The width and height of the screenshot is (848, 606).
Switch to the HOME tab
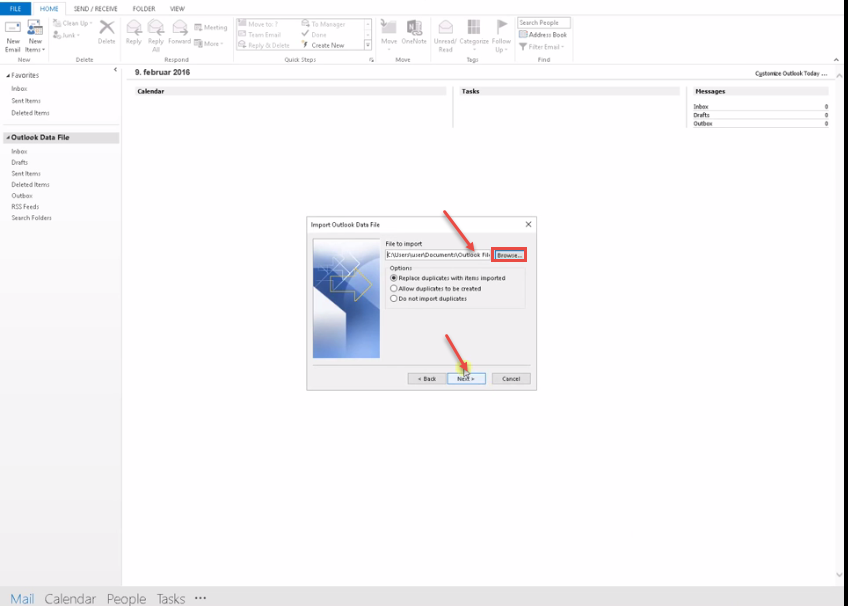[49, 9]
